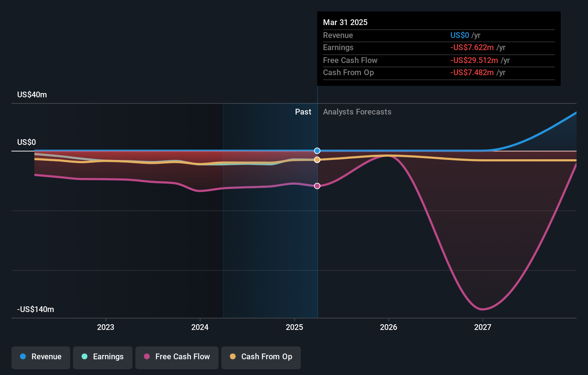Click the 2023 x-axis label
Image resolution: width=588 pixels, height=375 pixels.
click(x=106, y=327)
